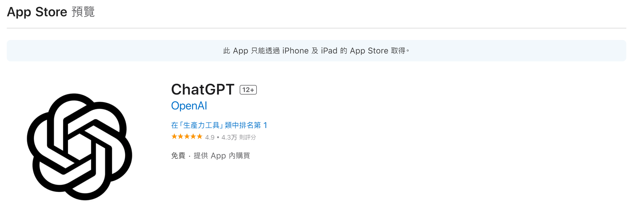Click the second orange rating star

pos(180,137)
